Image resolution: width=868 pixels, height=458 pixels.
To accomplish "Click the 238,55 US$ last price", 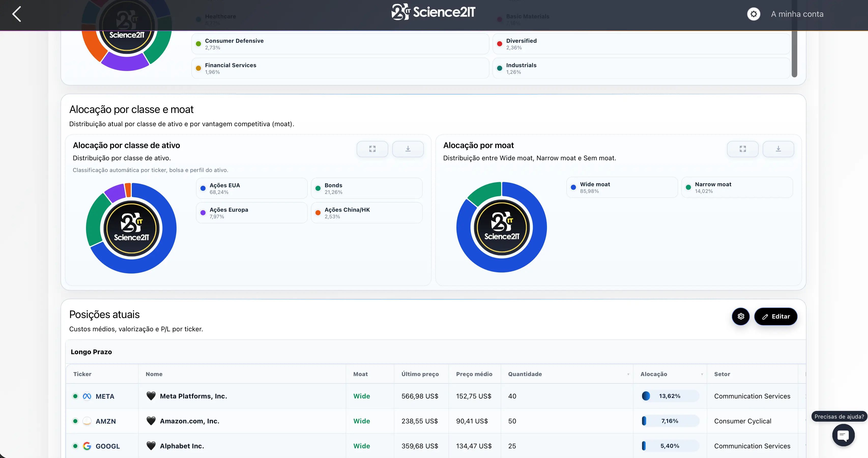I will click(419, 421).
